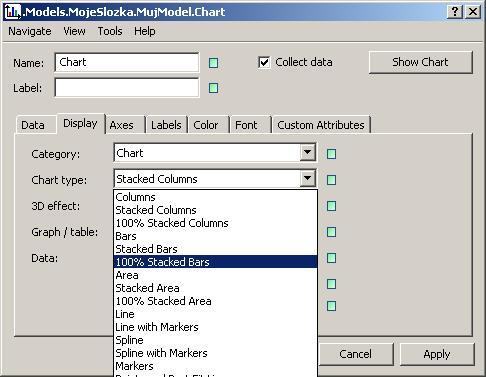
Task: Click the Show Chart button
Action: point(420,62)
